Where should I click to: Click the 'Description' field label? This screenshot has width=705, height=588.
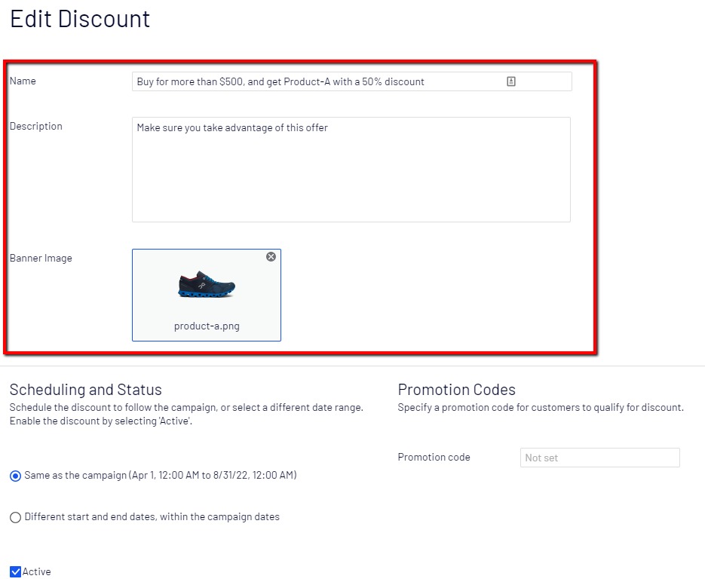click(35, 127)
